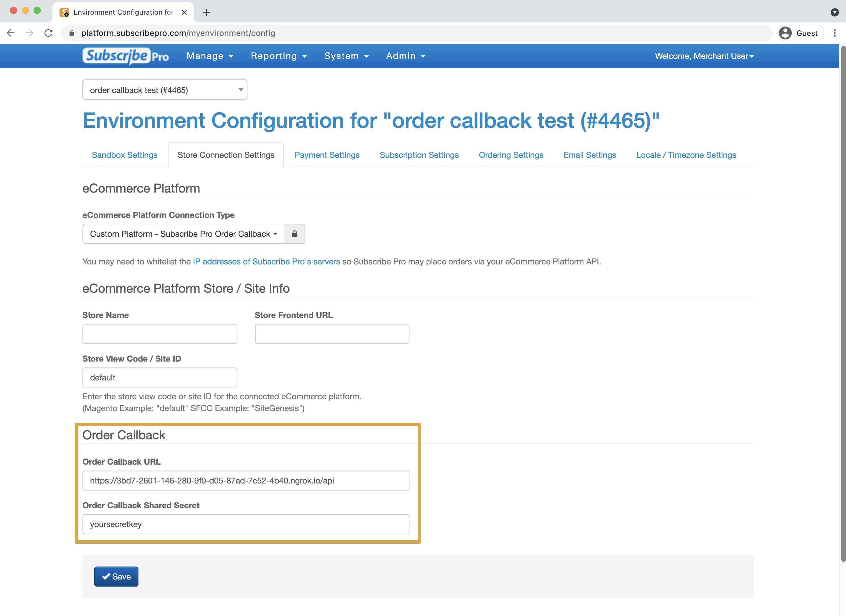Click the checkmark icon inside the Save button
This screenshot has height=616, width=846.
106,576
